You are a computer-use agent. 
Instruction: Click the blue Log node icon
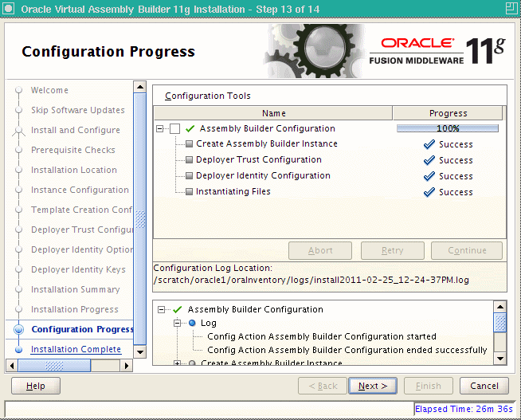(192, 323)
